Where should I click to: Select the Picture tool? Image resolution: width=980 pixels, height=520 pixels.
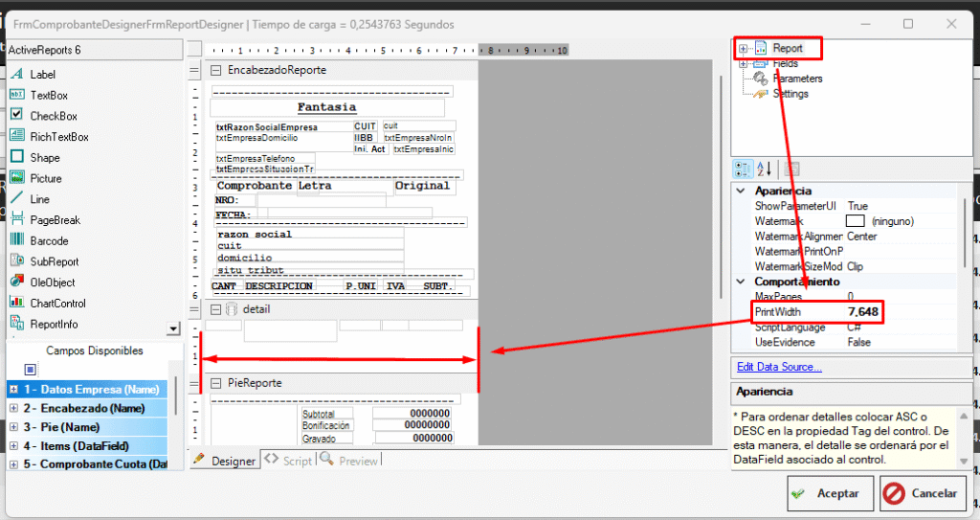tap(45, 179)
